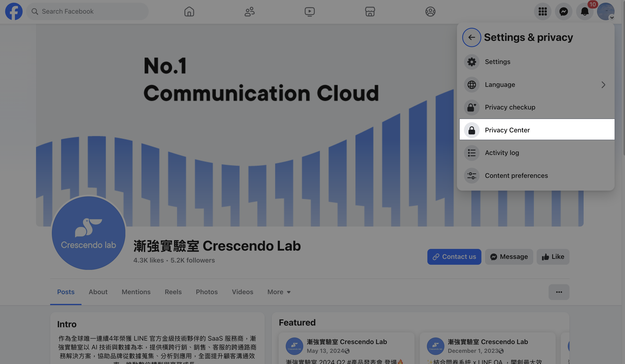Screen dimensions: 625x364
Task: Click the Activity log list icon
Action: tap(471, 153)
